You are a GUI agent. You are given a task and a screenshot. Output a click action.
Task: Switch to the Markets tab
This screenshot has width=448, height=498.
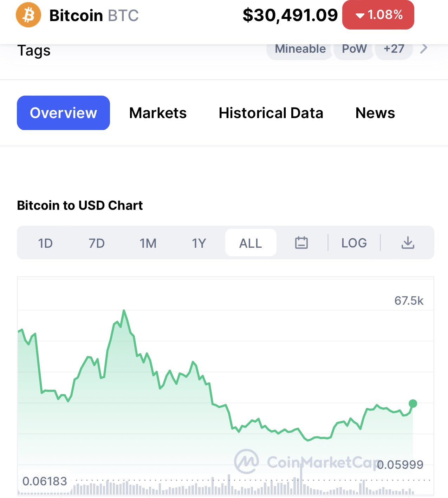coord(158,113)
